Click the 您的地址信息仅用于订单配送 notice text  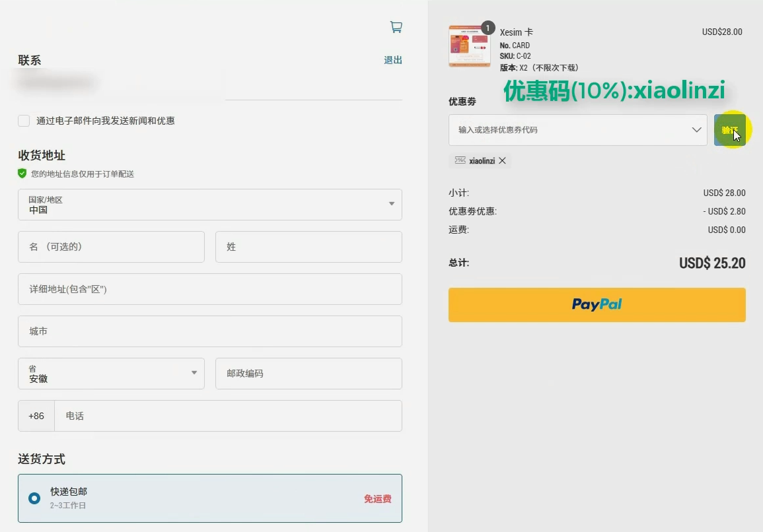[82, 174]
